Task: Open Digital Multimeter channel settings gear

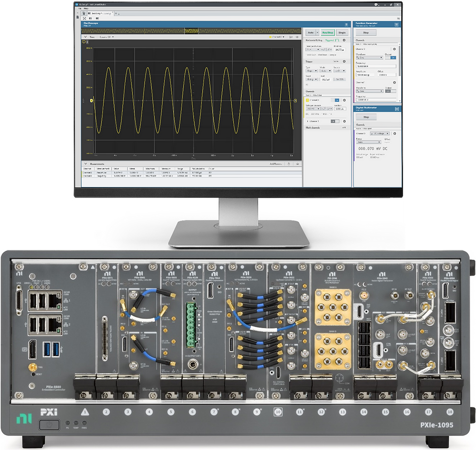Action: 394,133
